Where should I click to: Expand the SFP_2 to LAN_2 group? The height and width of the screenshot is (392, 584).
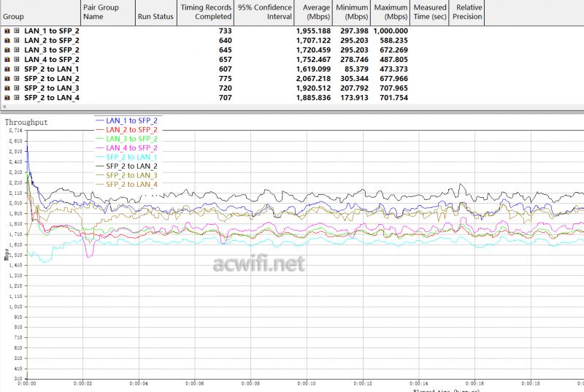pyautogui.click(x=17, y=79)
